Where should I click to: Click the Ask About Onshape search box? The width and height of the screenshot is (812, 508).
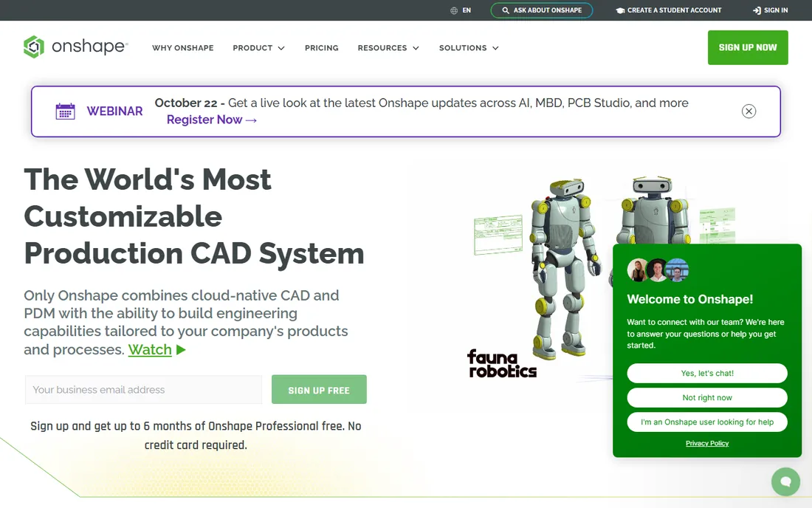click(542, 10)
